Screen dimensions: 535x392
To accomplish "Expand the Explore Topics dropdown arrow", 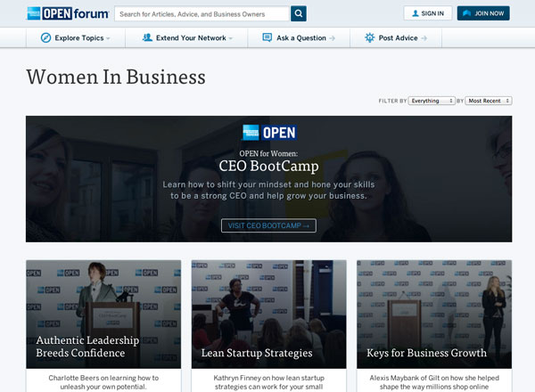I will click(x=108, y=38).
